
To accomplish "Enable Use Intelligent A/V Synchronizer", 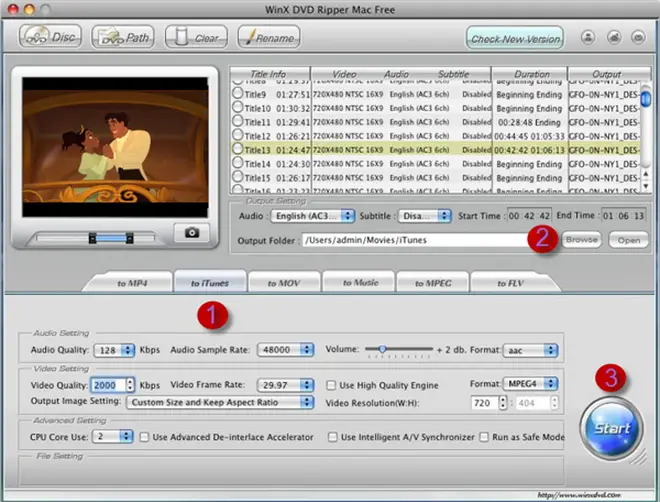I will (x=333, y=437).
